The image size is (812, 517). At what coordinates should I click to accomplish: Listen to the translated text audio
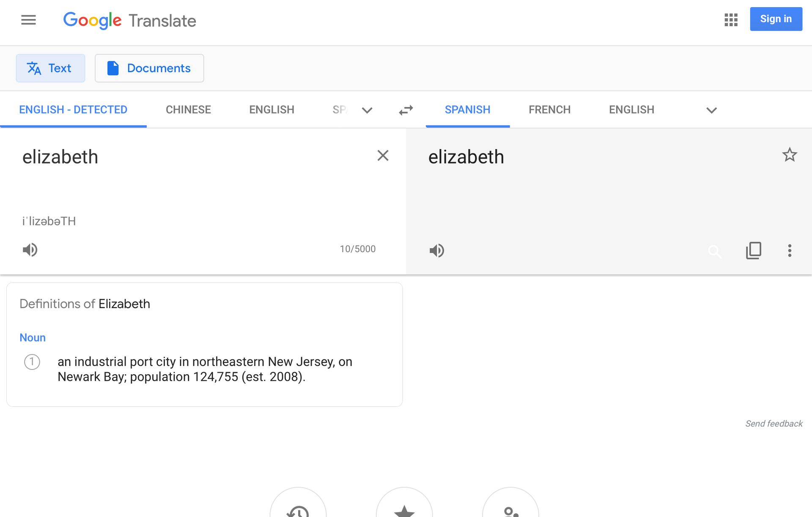point(437,251)
